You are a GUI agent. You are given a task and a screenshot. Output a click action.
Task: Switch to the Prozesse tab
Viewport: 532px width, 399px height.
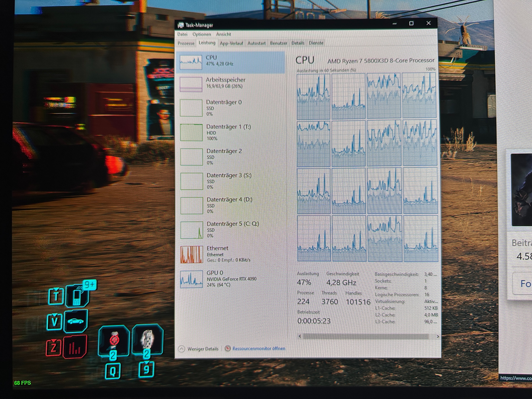coord(186,44)
